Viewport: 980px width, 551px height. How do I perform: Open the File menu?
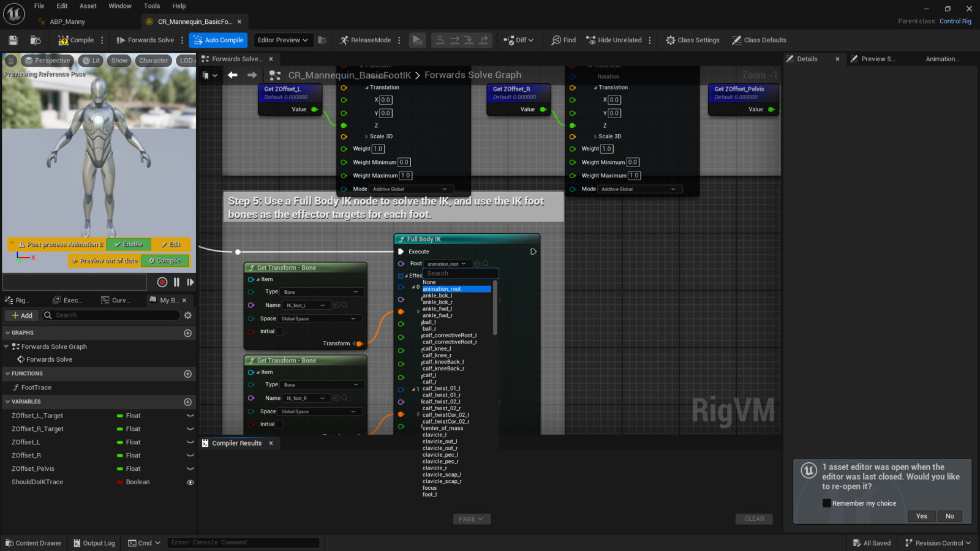[39, 6]
